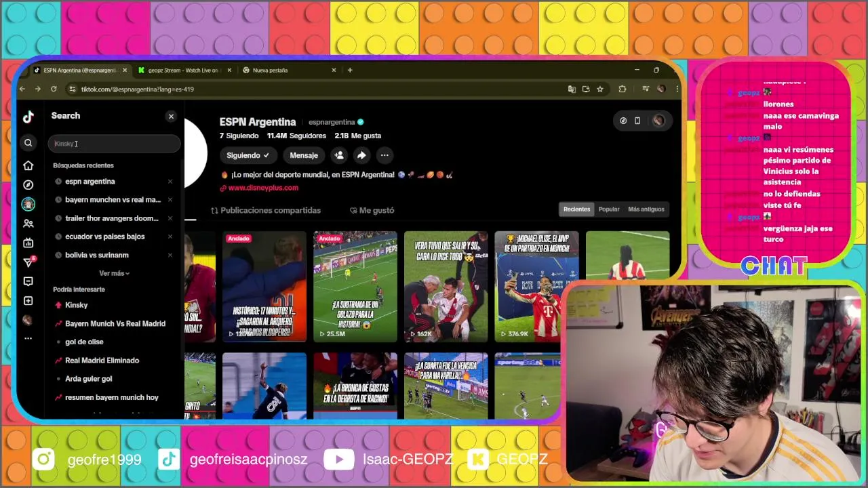
Task: Open the LIVE icon in sidebar
Action: click(28, 243)
